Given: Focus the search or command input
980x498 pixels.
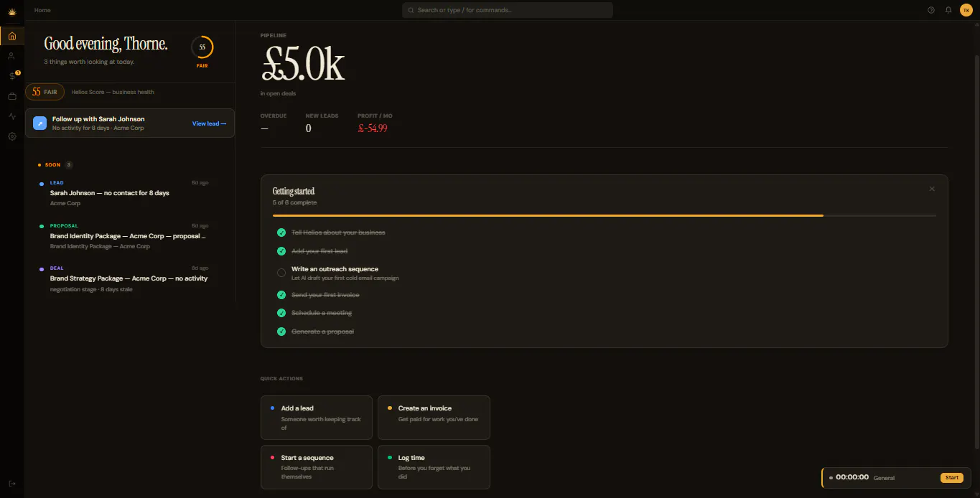Looking at the screenshot, I should [x=508, y=10].
